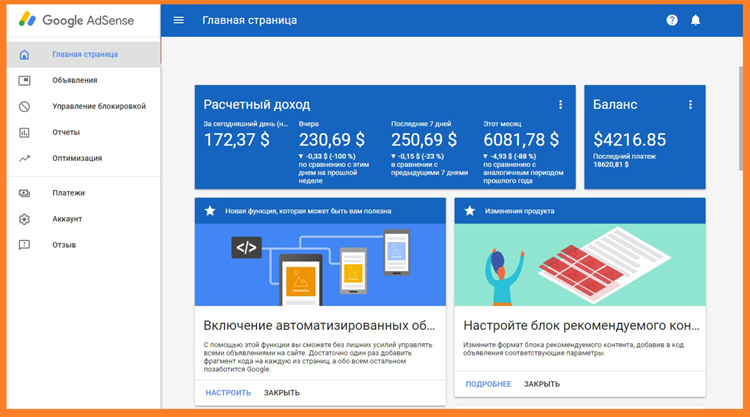Click star icon on Новая функция card
The width and height of the screenshot is (750, 417).
coord(210,211)
